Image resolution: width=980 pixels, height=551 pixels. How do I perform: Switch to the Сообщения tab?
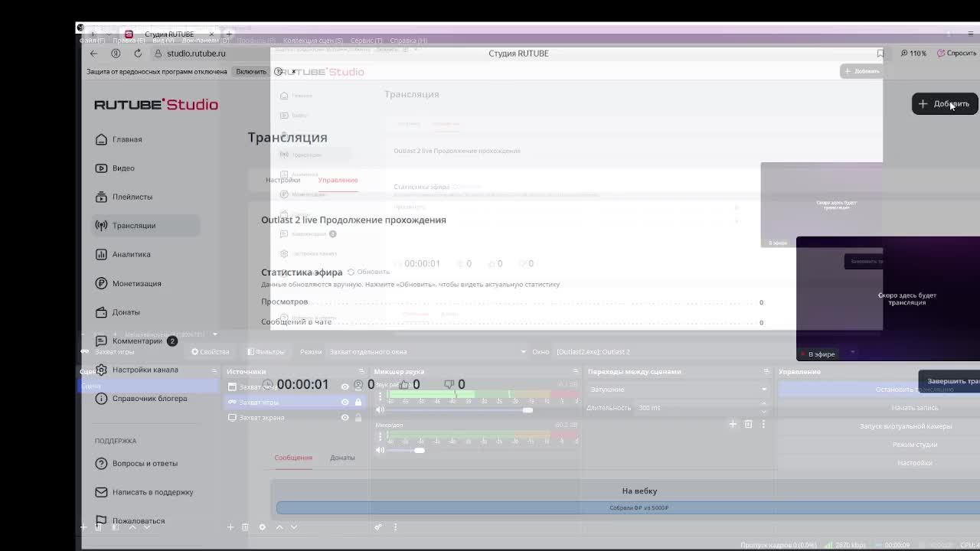[x=293, y=458]
